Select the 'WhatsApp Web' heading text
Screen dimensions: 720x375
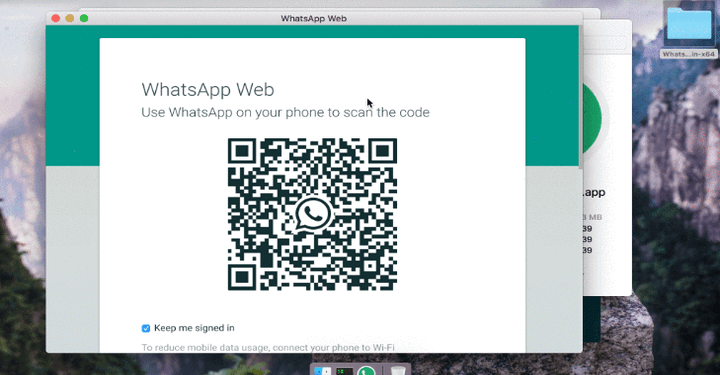tap(208, 90)
